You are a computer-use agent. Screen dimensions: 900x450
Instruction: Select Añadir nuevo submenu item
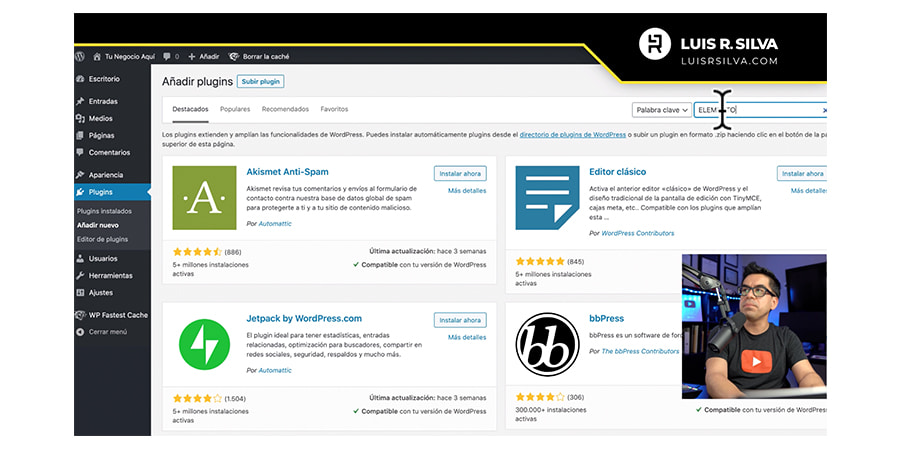tap(98, 225)
